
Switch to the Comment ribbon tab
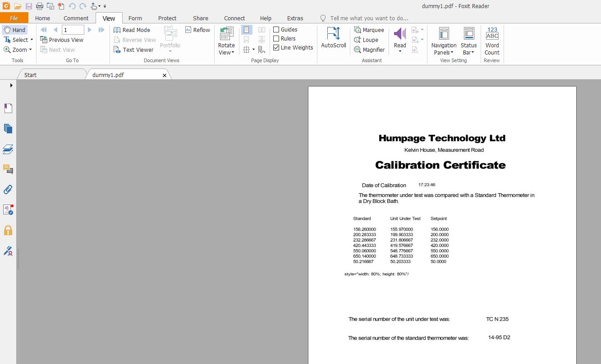pos(76,18)
